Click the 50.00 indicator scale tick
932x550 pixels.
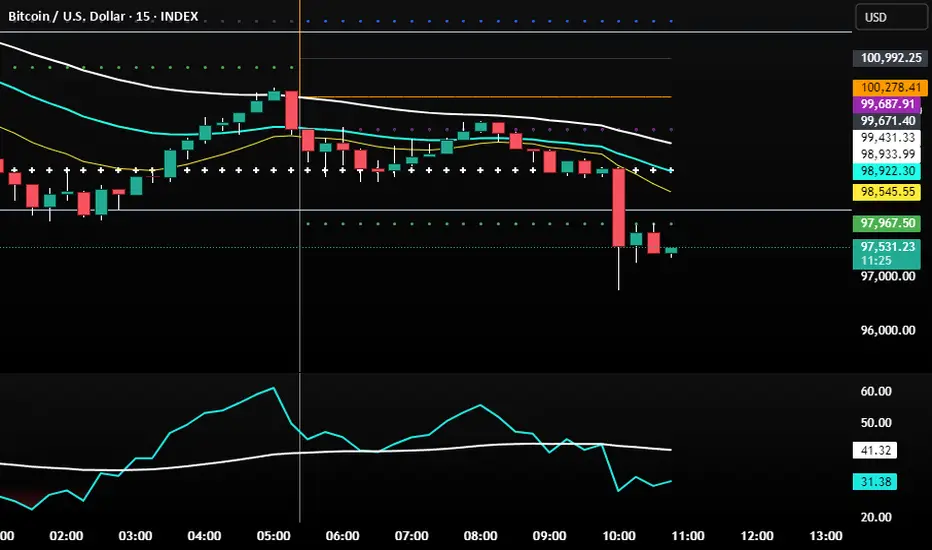pyautogui.click(x=876, y=423)
